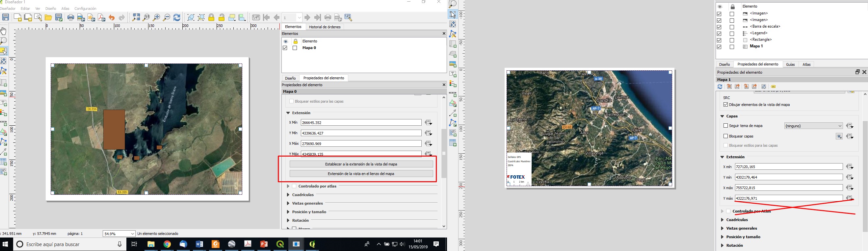Toggle lock checkbox of Mapa 0
The width and height of the screenshot is (868, 251).
(x=295, y=48)
